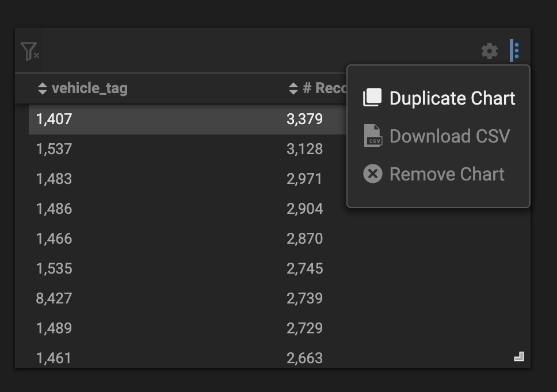Close the three-dot more options menu
557x392 pixels.
coord(516,51)
